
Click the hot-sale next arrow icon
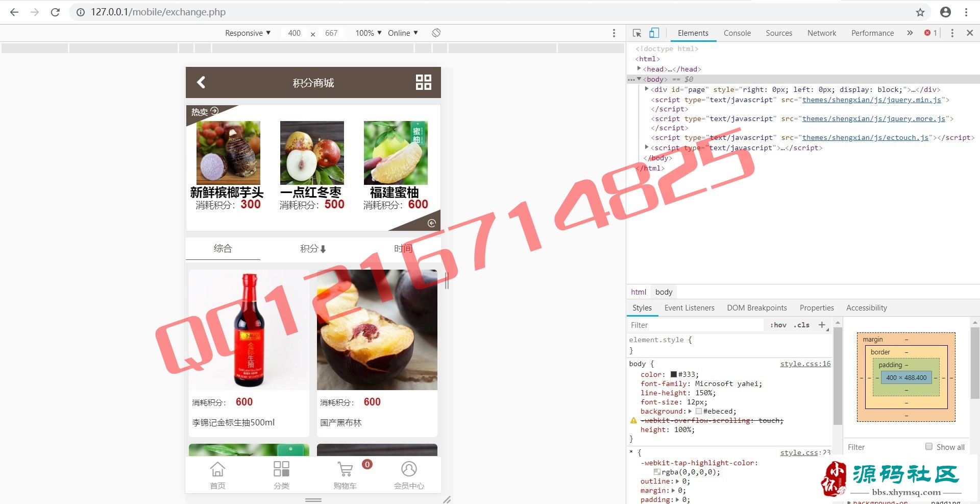coord(431,223)
